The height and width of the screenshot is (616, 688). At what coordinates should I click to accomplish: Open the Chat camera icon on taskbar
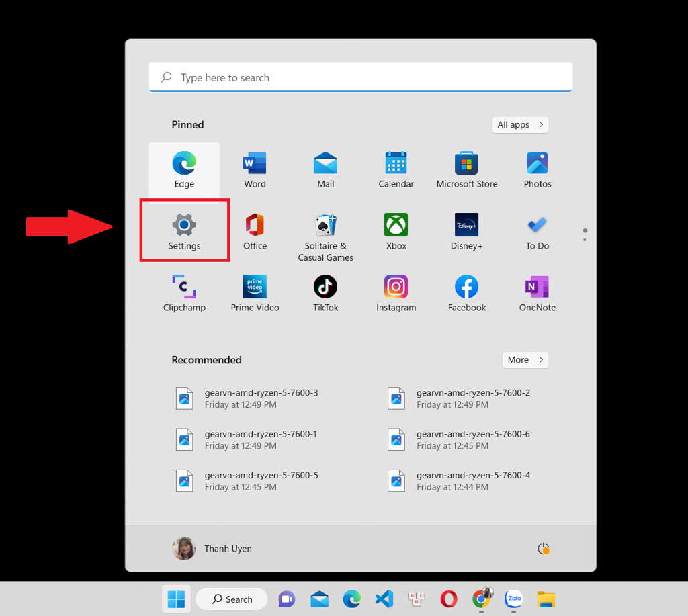[287, 599]
